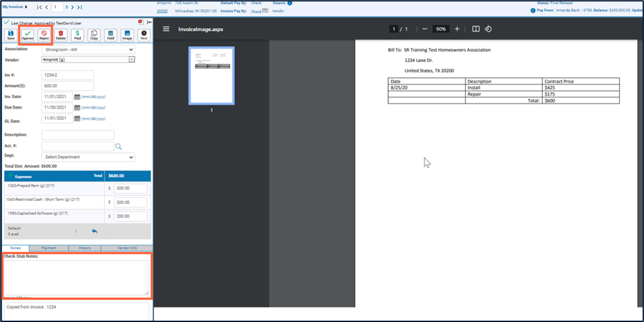This screenshot has width=644, height=322.
Task: Switch to the Notes tab
Action: coord(16,248)
